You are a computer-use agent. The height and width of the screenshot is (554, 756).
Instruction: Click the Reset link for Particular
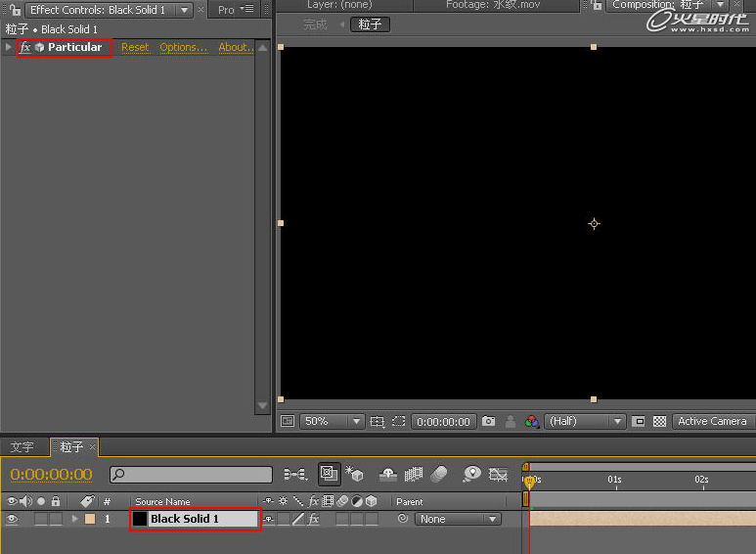point(135,47)
